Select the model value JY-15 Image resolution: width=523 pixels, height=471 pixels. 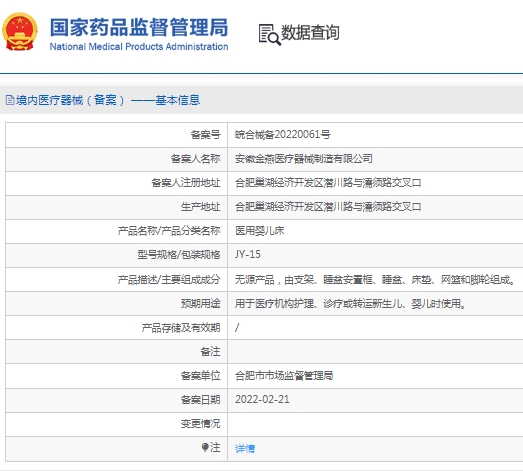(247, 255)
